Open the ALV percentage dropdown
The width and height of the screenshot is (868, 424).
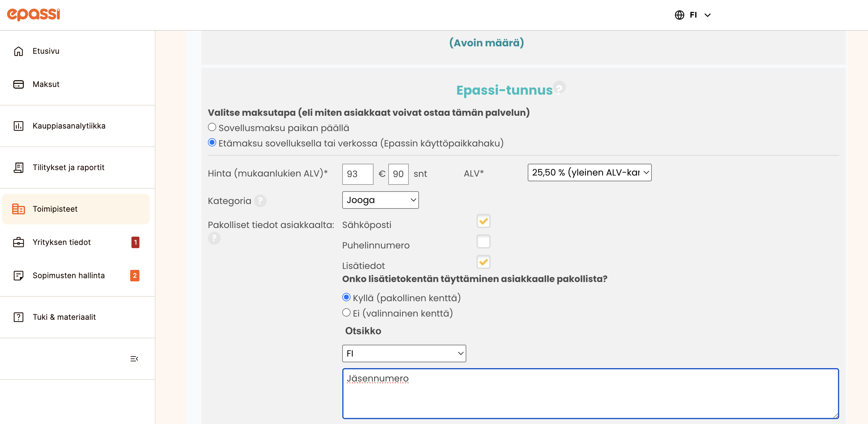click(590, 172)
